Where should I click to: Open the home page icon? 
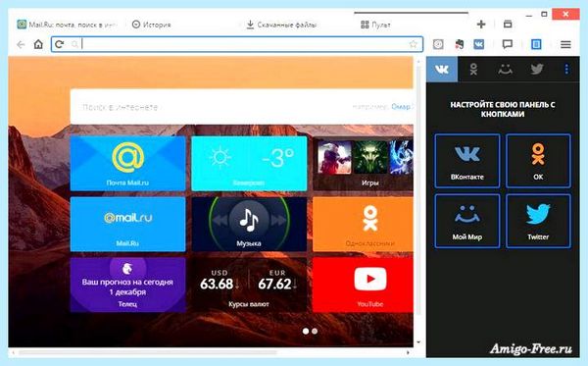(38, 44)
